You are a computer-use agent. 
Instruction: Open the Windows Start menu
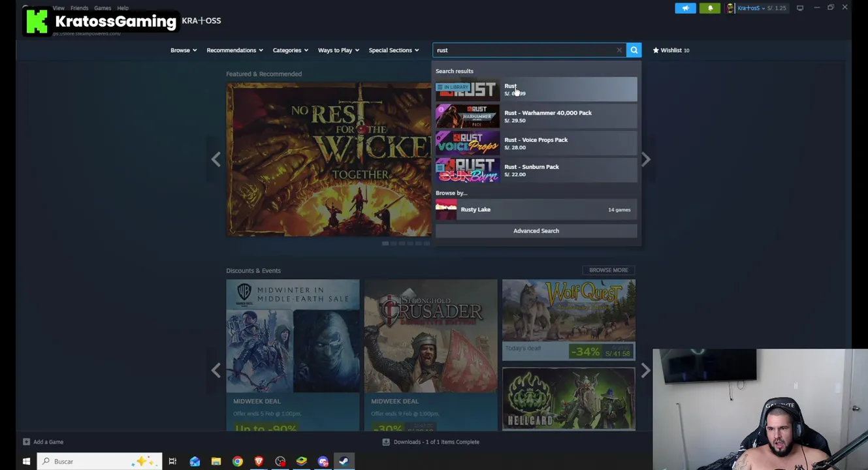[x=26, y=462]
